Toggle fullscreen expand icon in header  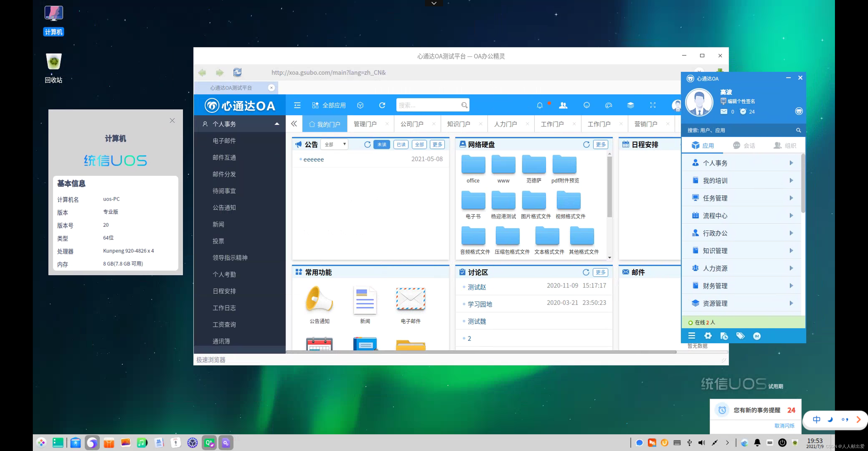[653, 106]
